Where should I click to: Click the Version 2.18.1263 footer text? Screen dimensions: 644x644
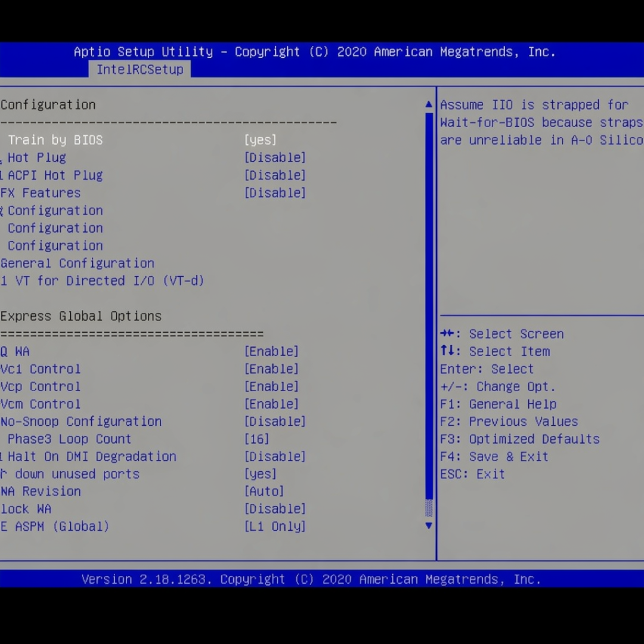pos(311,580)
